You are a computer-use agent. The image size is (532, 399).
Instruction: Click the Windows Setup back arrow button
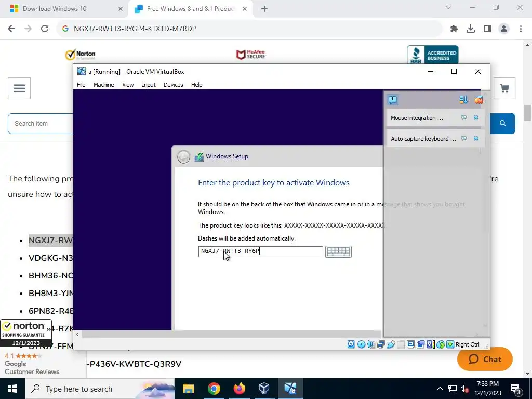pos(183,157)
